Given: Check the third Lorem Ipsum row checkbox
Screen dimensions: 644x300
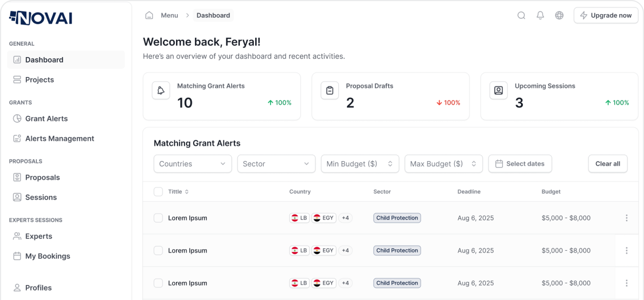Looking at the screenshot, I should (158, 283).
